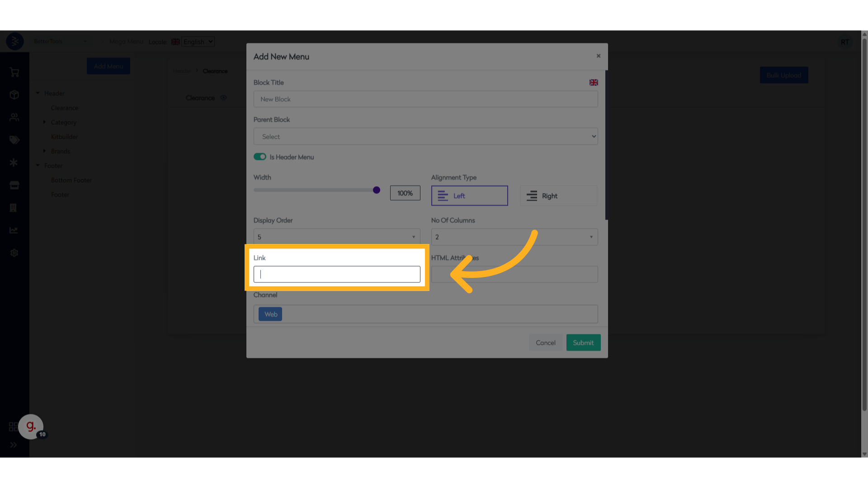Open the analytics chart sidebar icon
Image resolution: width=868 pixels, height=488 pixels.
tap(14, 230)
